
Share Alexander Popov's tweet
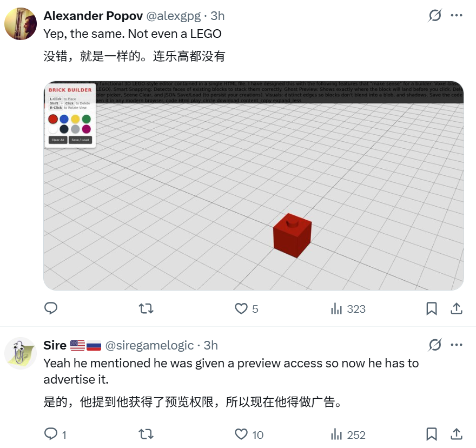pos(457,308)
